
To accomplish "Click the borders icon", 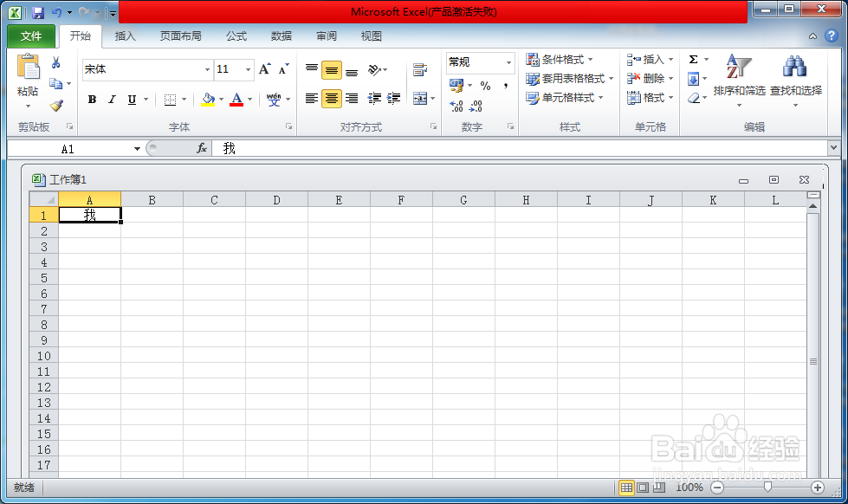I will tap(170, 100).
